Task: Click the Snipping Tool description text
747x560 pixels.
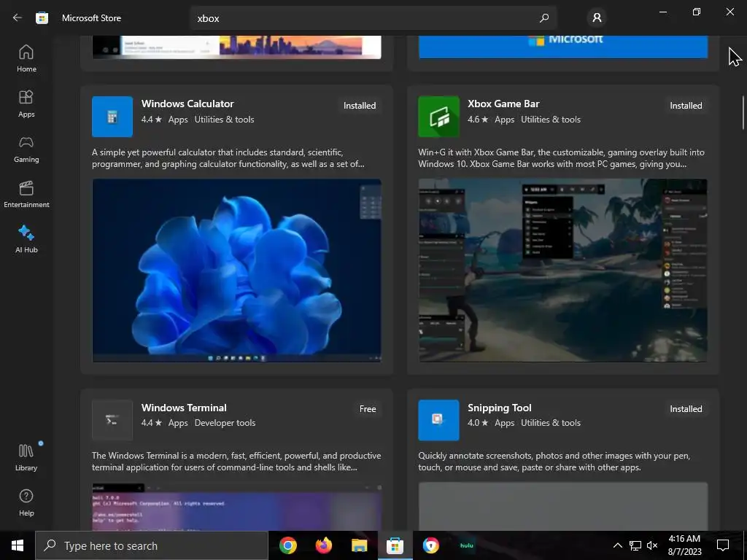Action: tap(554, 462)
